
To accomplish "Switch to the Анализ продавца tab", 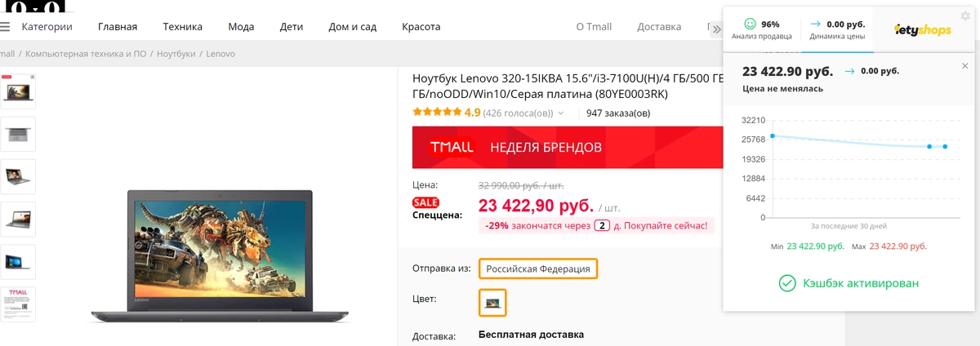I will pyautogui.click(x=761, y=29).
